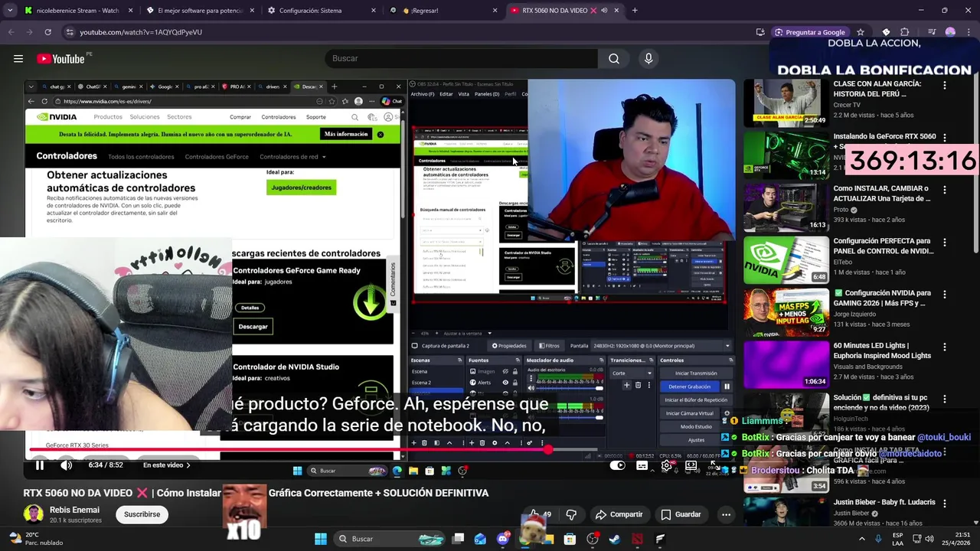Toggle YouTube autoplay switch

(618, 465)
